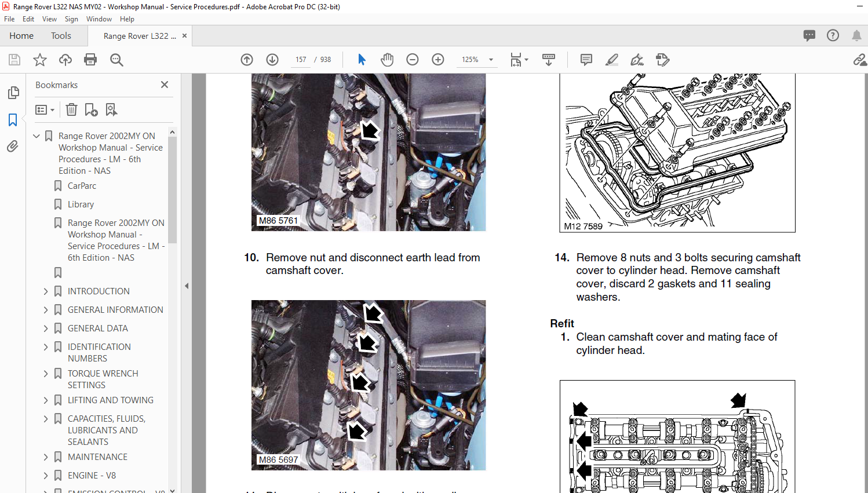Click the M86 5697 engine photo
The image size is (868, 493).
tap(369, 385)
